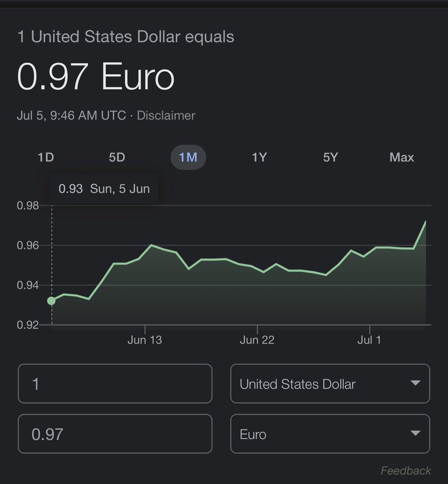
Task: Click the 0.98 y-axis value
Action: 28,206
